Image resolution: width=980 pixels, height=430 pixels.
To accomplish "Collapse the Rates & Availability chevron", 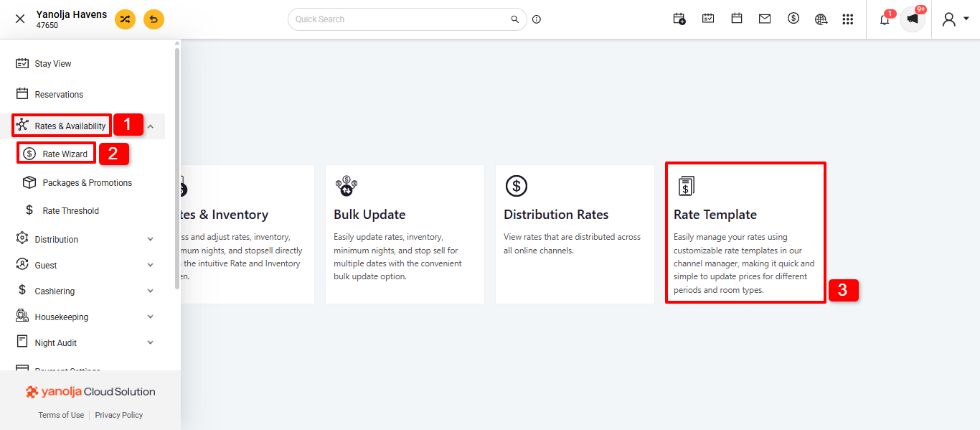I will click(x=151, y=126).
